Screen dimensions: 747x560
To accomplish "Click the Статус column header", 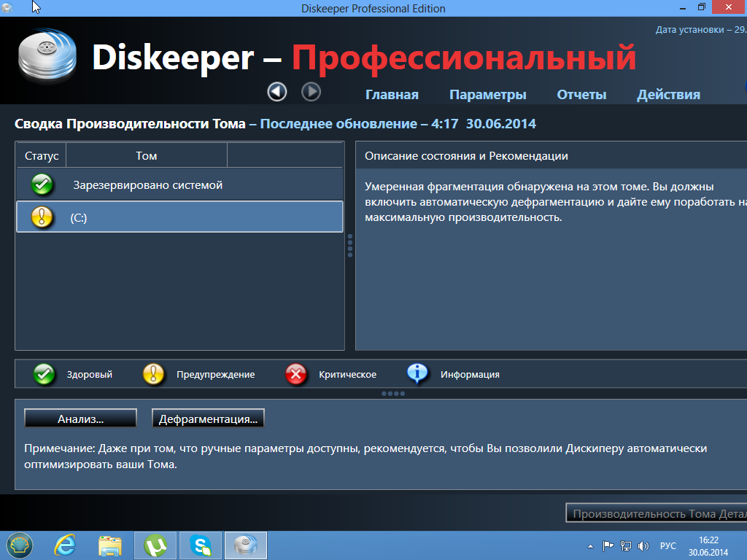I will (42, 156).
